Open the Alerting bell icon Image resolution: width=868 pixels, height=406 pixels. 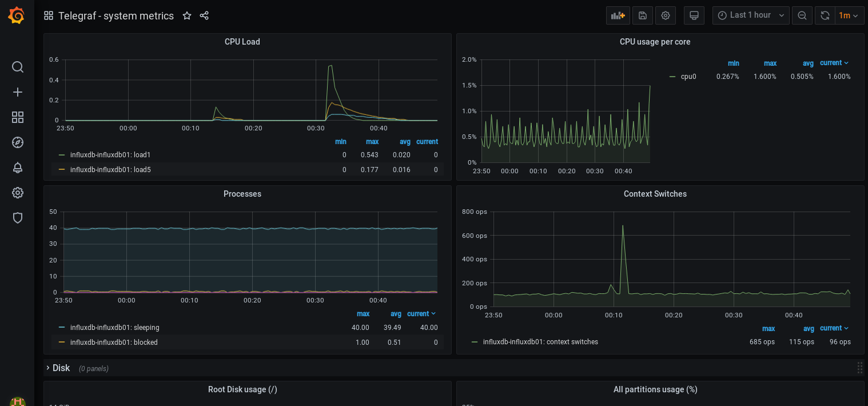tap(18, 168)
